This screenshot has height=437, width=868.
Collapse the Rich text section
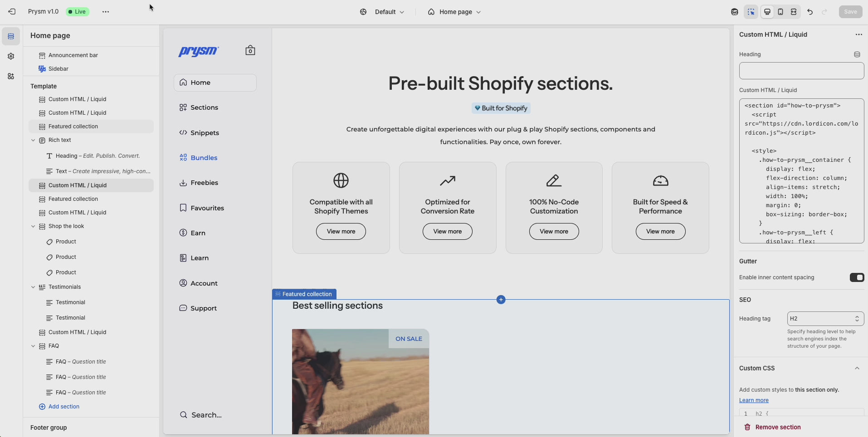click(x=33, y=140)
